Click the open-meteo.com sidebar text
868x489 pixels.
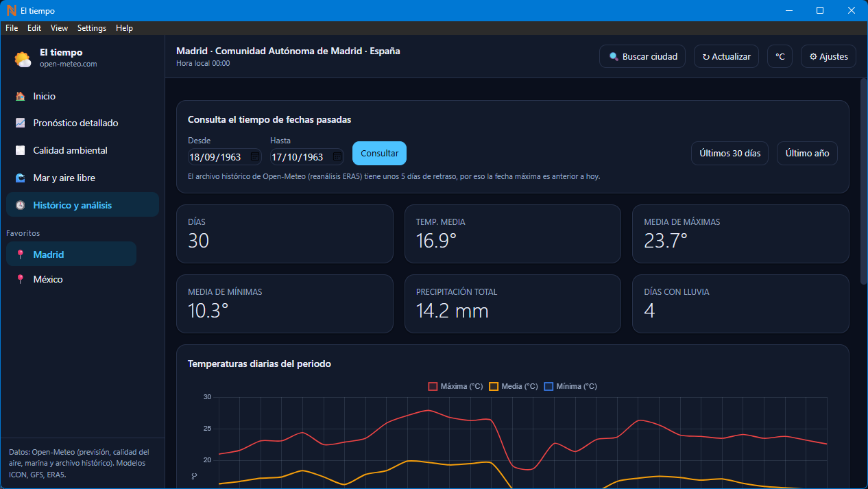tap(68, 64)
